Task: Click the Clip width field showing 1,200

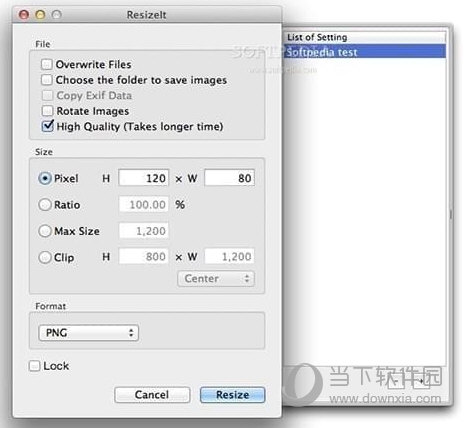Action: pyautogui.click(x=229, y=256)
